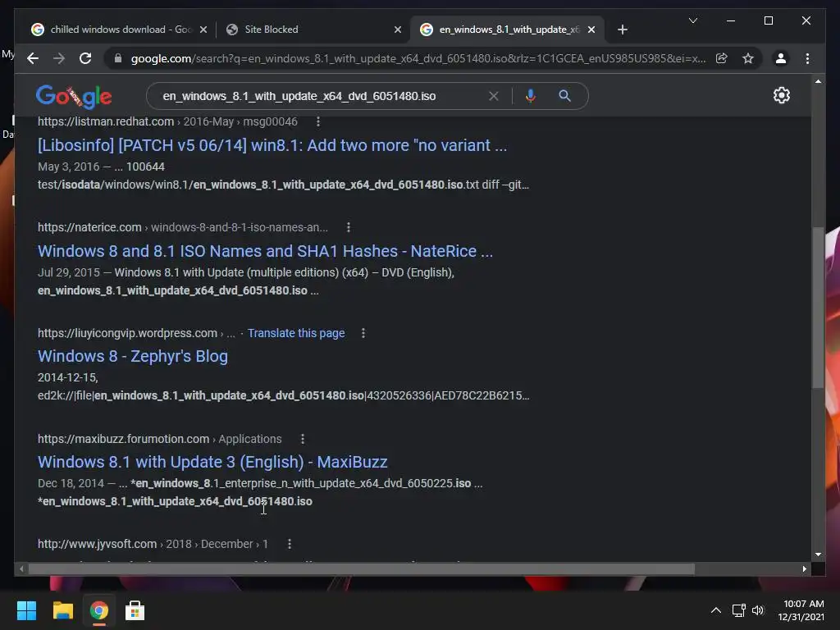Bookmark this page with the star
The width and height of the screenshot is (840, 630).
(x=748, y=58)
